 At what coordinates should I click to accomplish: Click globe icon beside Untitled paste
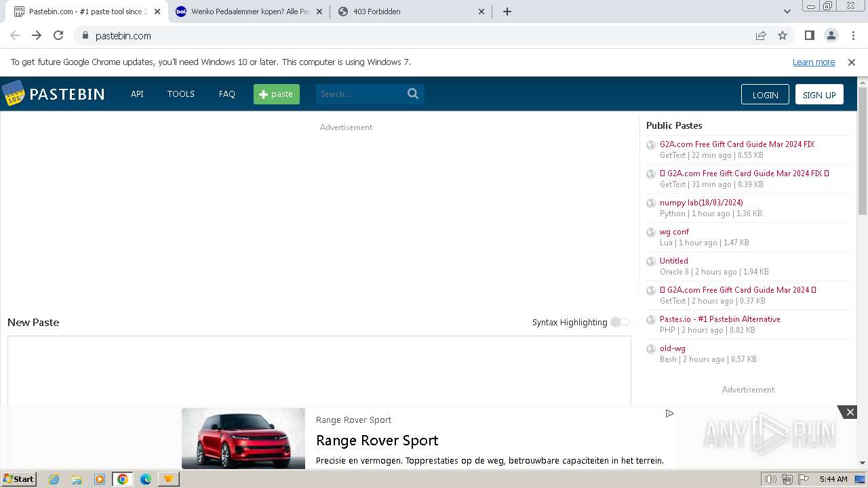pos(651,262)
